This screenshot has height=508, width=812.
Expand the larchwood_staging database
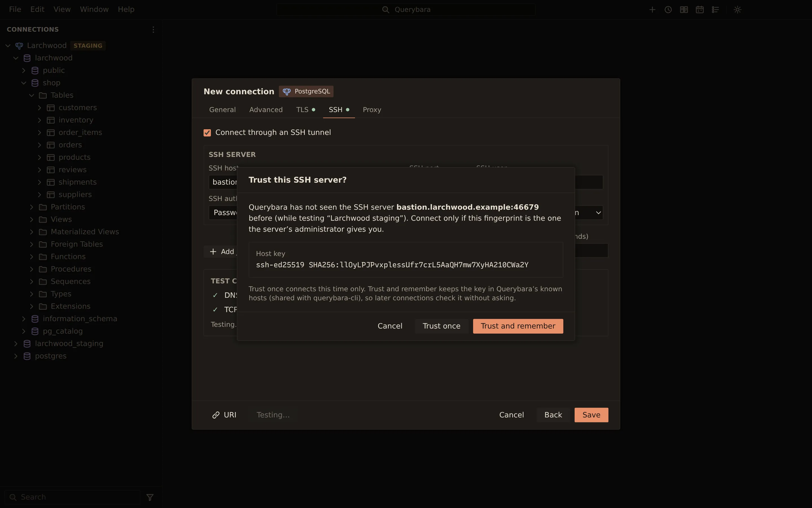click(x=16, y=344)
